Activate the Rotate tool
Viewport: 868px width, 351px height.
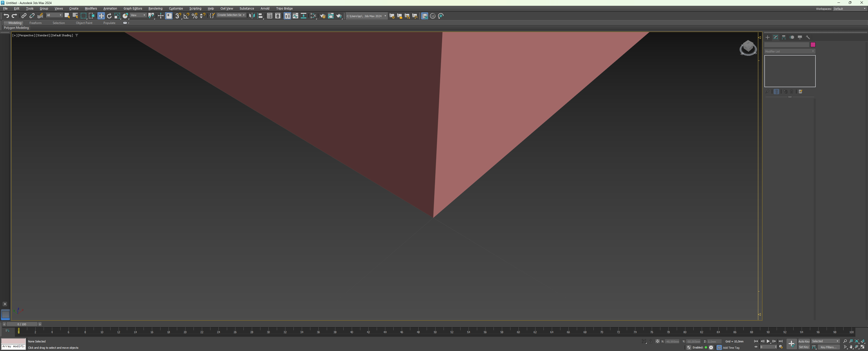[x=109, y=16]
